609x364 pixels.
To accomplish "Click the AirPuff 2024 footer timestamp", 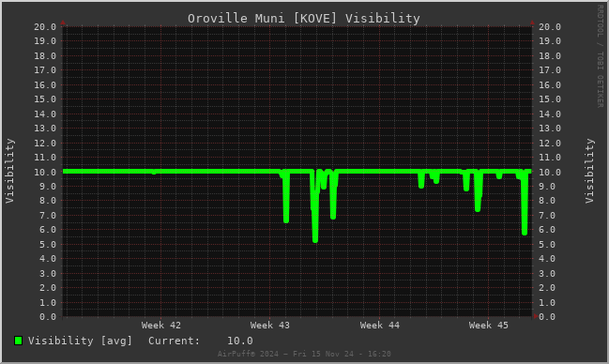I will [304, 354].
